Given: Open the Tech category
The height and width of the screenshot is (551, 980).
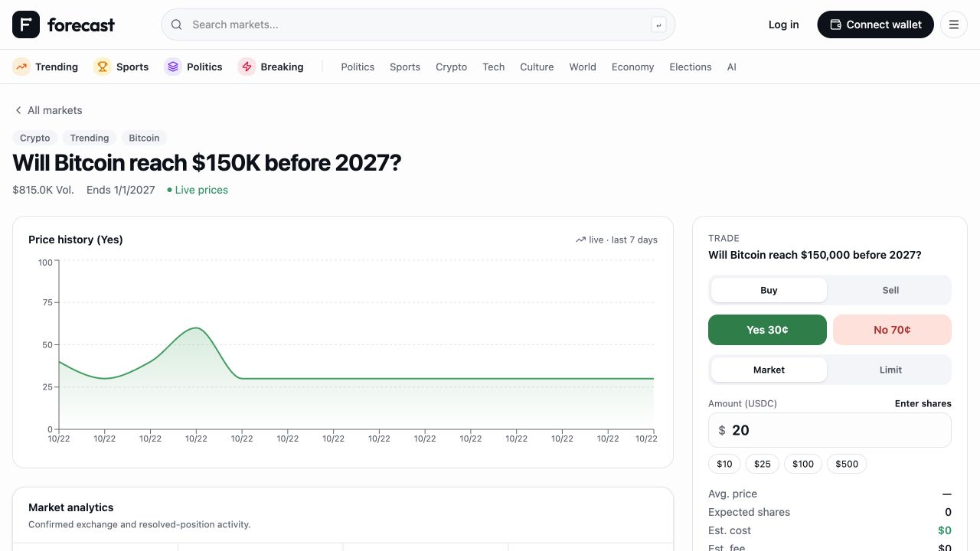Looking at the screenshot, I should click(x=493, y=67).
